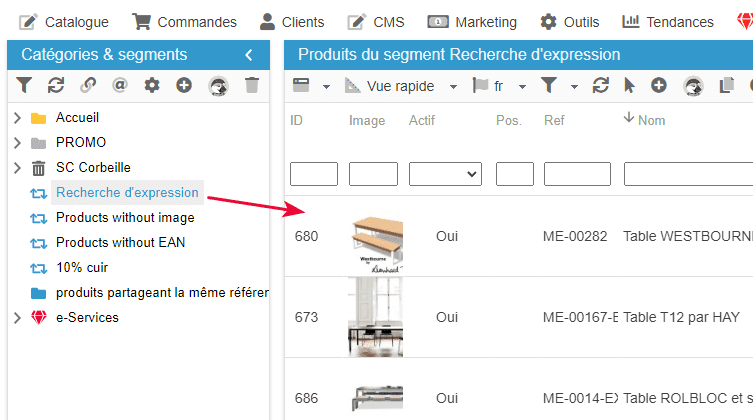
Task: Open categories settings gear
Action: pos(152,86)
